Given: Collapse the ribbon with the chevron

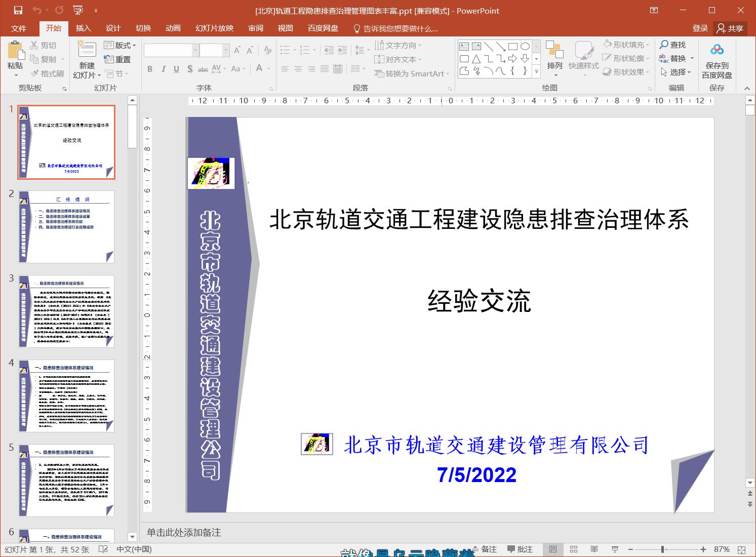Looking at the screenshot, I should click(747, 88).
